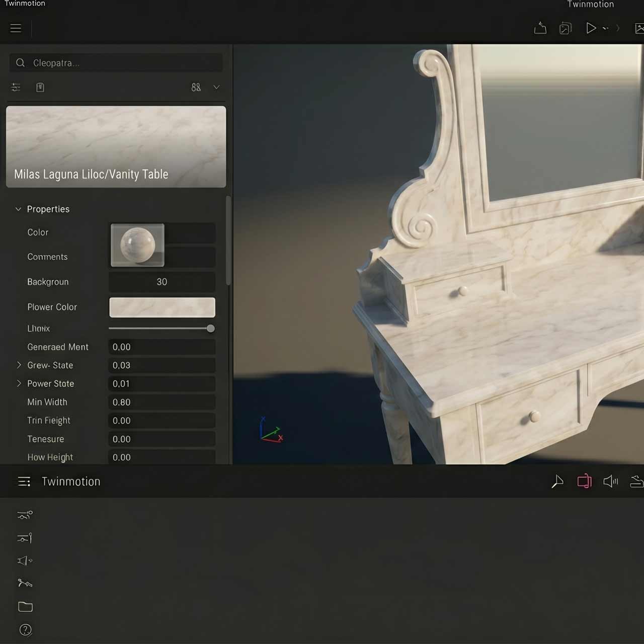This screenshot has width=644, height=644.
Task: Click the Min Width property label
Action: (x=47, y=402)
